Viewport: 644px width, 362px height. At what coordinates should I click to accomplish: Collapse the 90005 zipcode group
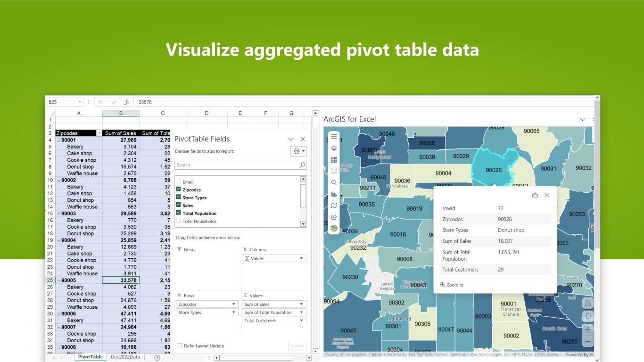click(x=59, y=280)
